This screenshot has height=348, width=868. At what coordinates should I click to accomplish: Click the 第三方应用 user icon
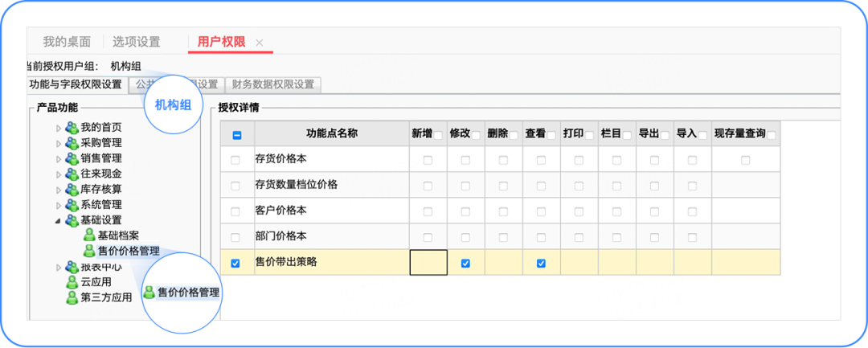point(72,297)
